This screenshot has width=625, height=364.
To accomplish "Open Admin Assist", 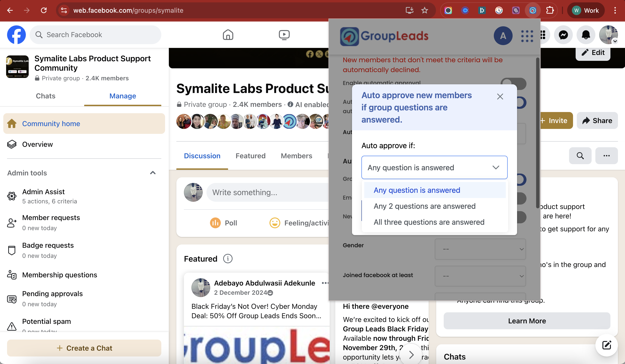I will (84, 196).
